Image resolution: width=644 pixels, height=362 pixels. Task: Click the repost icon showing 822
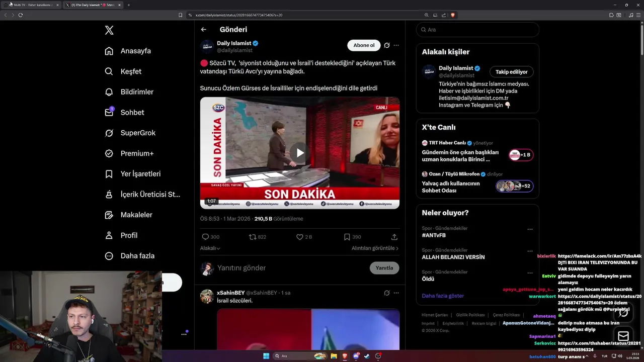(258, 237)
